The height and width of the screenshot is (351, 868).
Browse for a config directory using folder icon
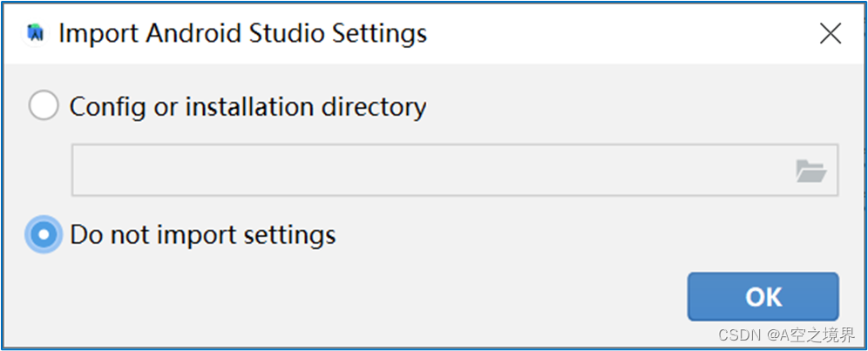811,171
